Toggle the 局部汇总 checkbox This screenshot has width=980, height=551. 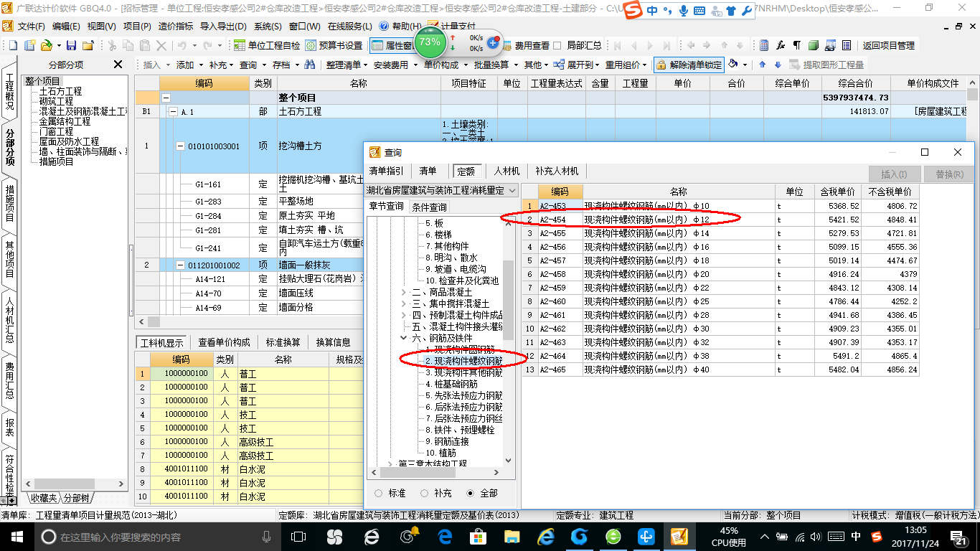point(557,45)
